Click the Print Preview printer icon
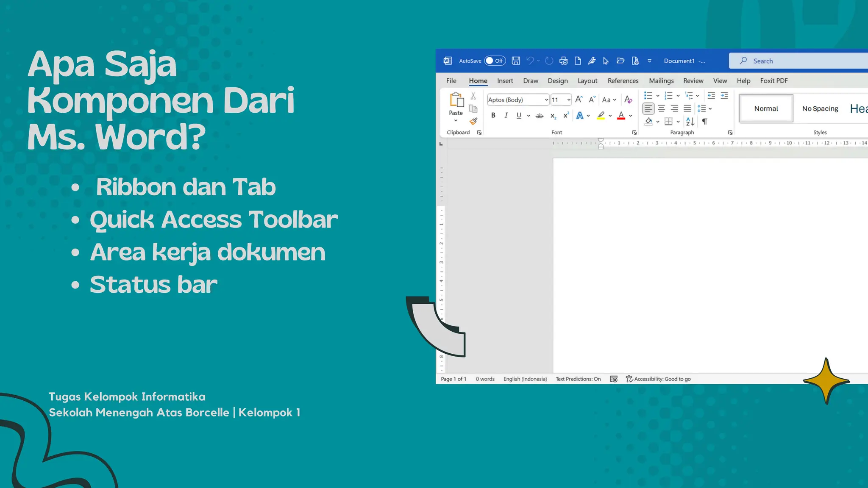Viewport: 868px width, 488px height. click(563, 61)
